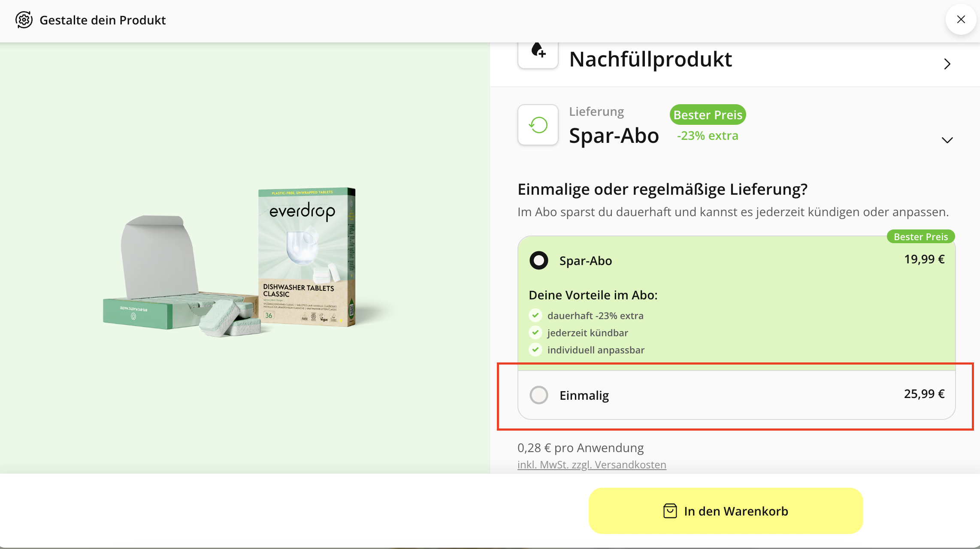Click the shopping bag icon inside the Warenkorb button
The width and height of the screenshot is (980, 549).
(669, 511)
